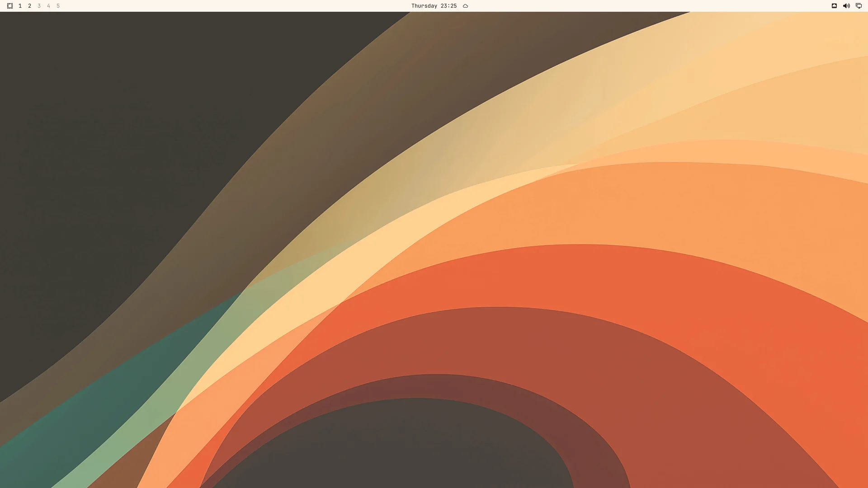Open the Ethernet connection menu in tray

pyautogui.click(x=834, y=6)
